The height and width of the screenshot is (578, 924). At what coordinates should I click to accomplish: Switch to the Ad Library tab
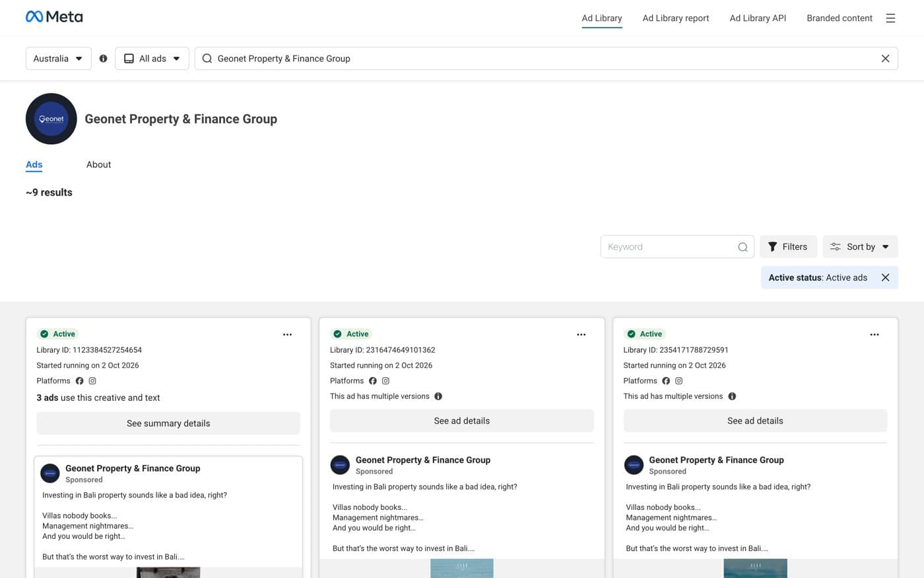tap(601, 18)
